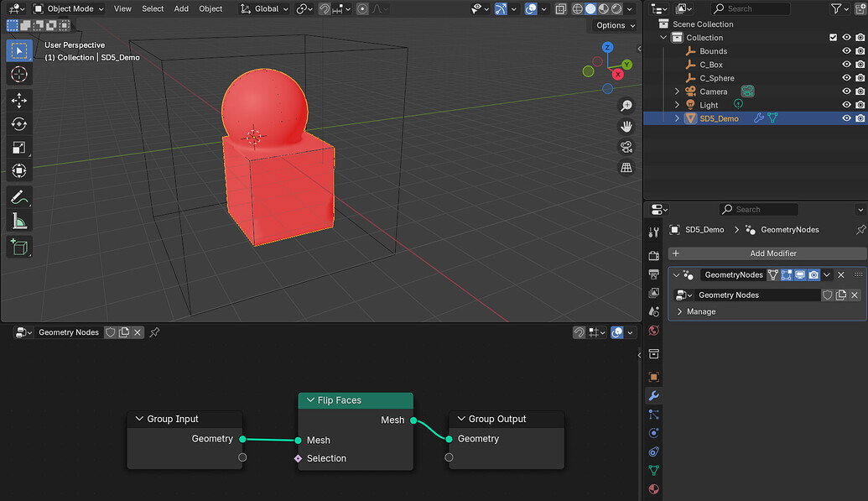The height and width of the screenshot is (501, 868).
Task: Expand the Light outliner row
Action: tap(677, 105)
